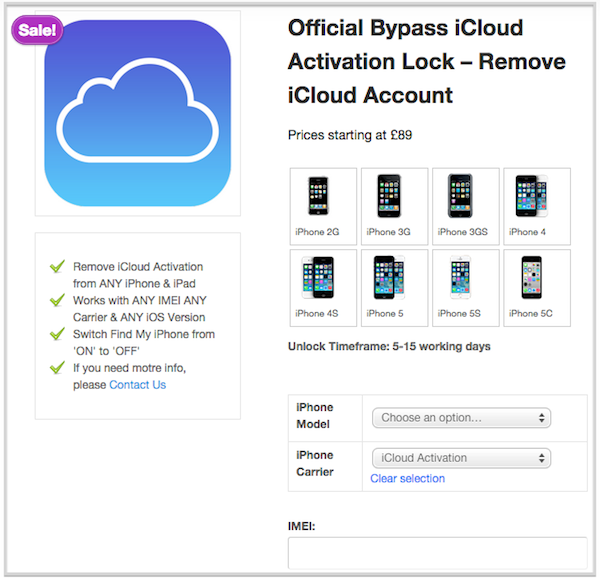600x578 pixels.
Task: Pick the iPhone 5S model tile
Action: [466, 288]
